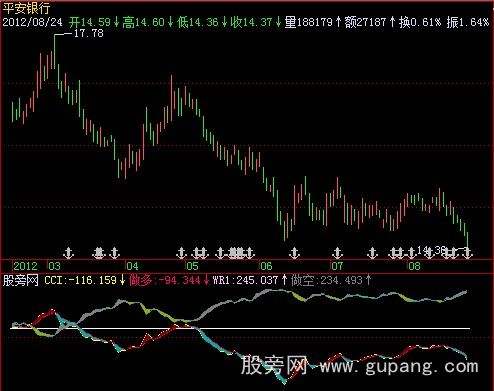Click the closing price 收14.37
Screen dimensions: 494x391
click(x=252, y=22)
